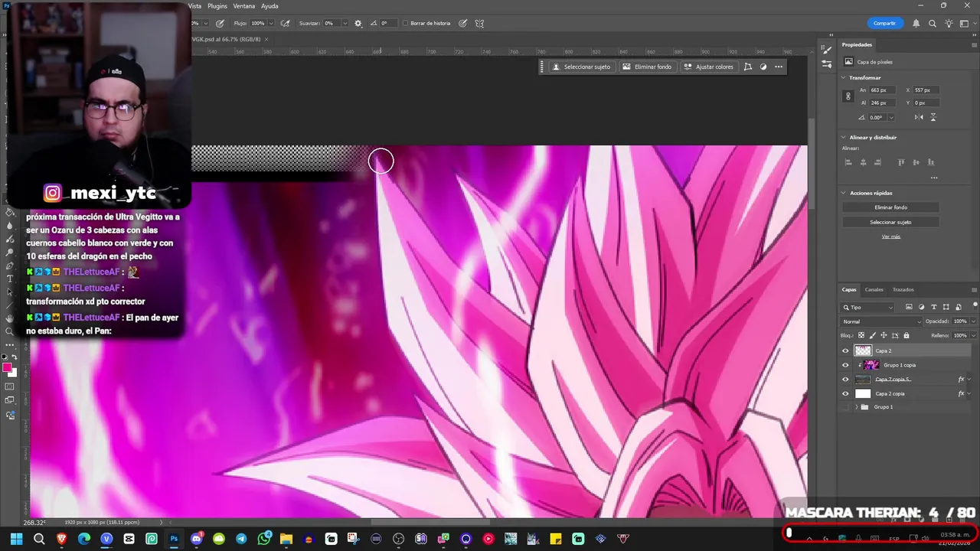This screenshot has height=551, width=980.
Task: Expand Capa 2 copia fx effects arrow
Action: point(970,393)
